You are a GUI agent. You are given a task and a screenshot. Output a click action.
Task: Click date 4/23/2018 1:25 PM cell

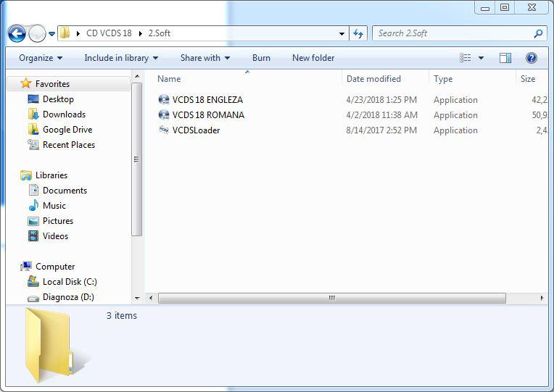[x=381, y=100]
